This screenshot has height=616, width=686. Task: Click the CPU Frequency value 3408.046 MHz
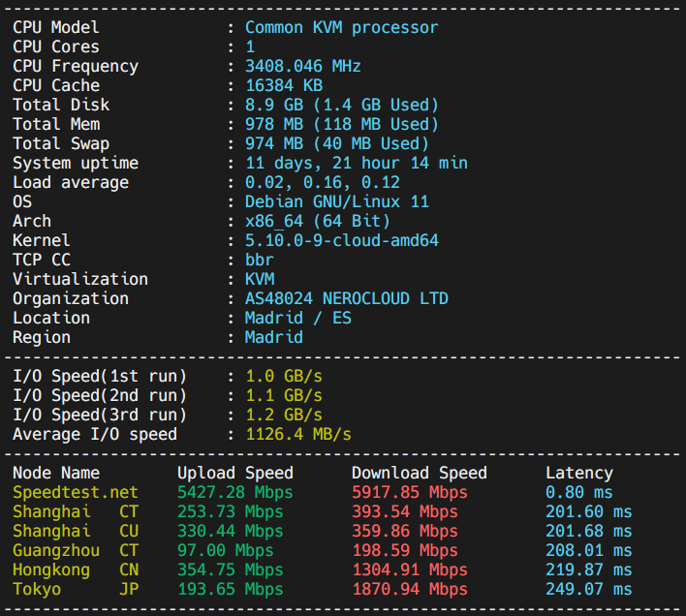(302, 66)
